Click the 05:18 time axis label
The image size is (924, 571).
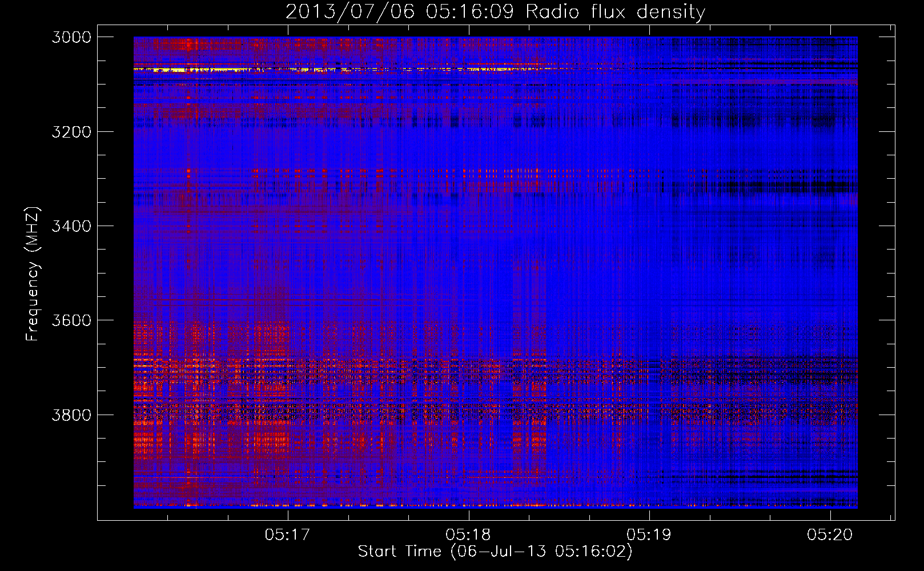(x=468, y=534)
